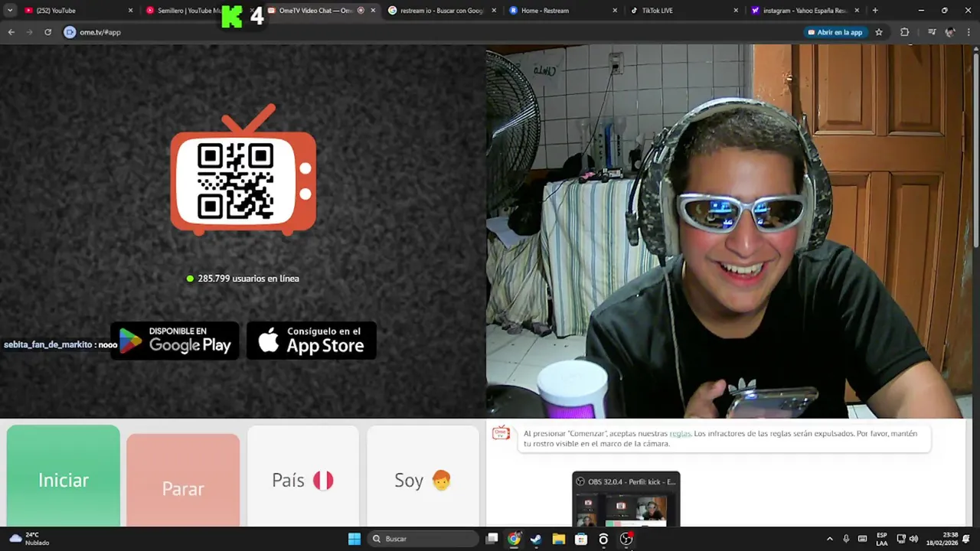
Task: Go back to the previous page
Action: coord(11,32)
